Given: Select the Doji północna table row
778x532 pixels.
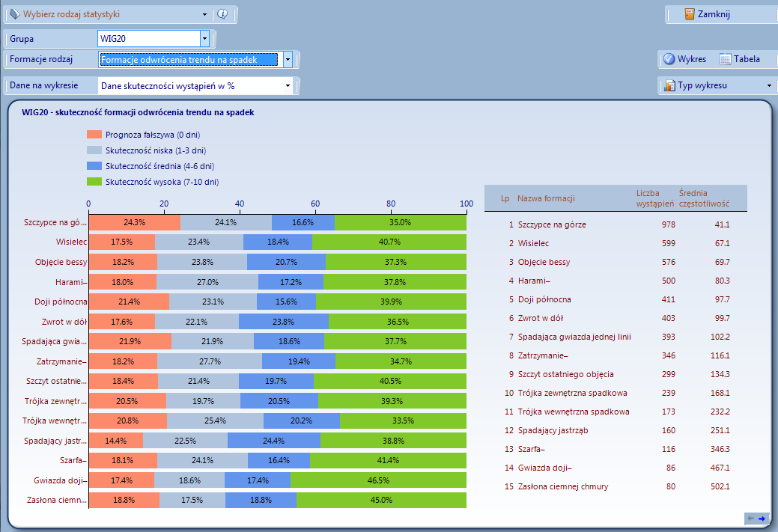Looking at the screenshot, I should (x=616, y=299).
